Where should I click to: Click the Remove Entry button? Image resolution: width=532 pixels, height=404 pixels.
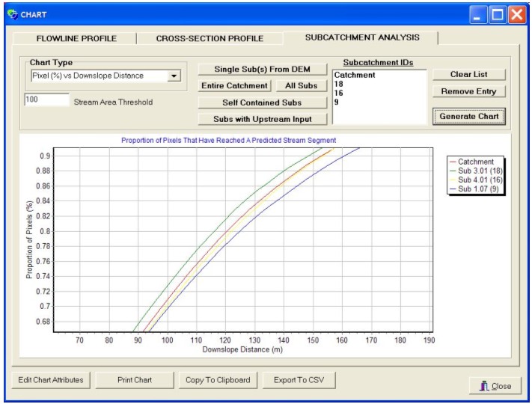[468, 92]
